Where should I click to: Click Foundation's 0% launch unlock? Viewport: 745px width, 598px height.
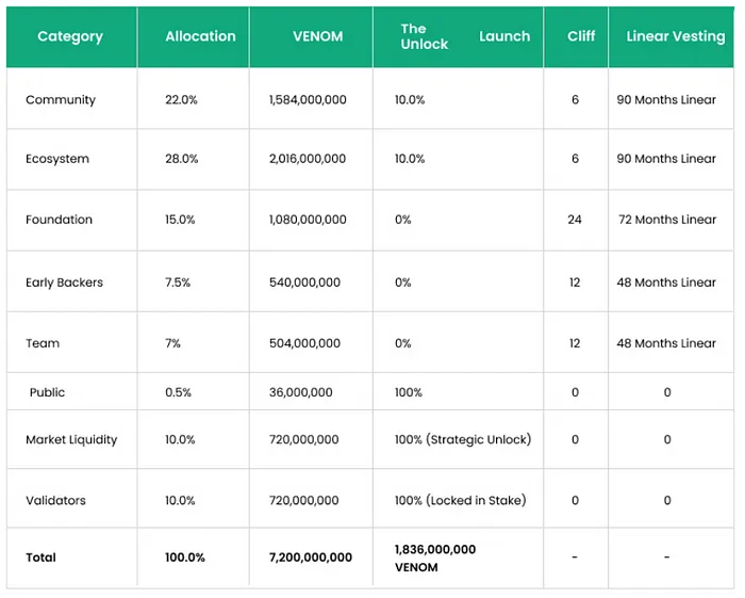click(x=403, y=219)
